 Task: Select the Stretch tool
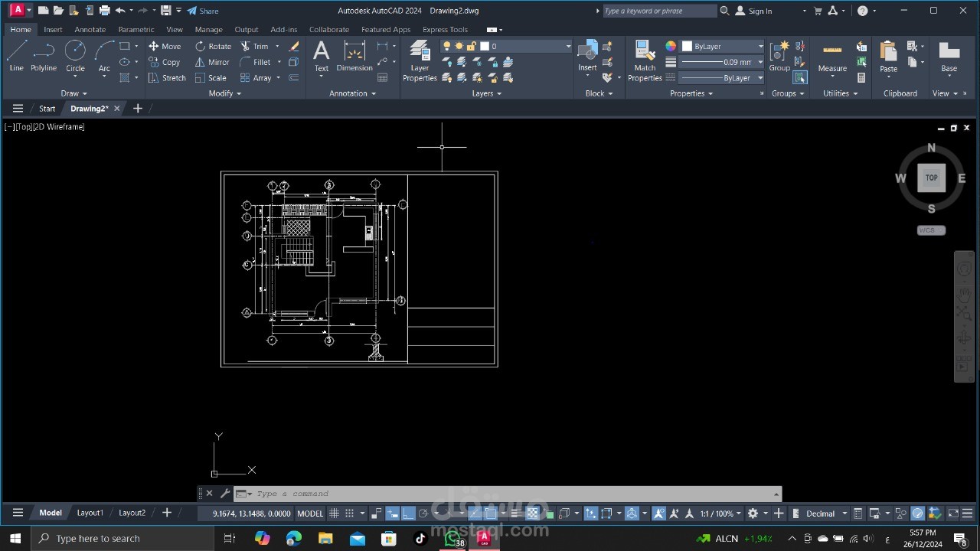pyautogui.click(x=167, y=78)
